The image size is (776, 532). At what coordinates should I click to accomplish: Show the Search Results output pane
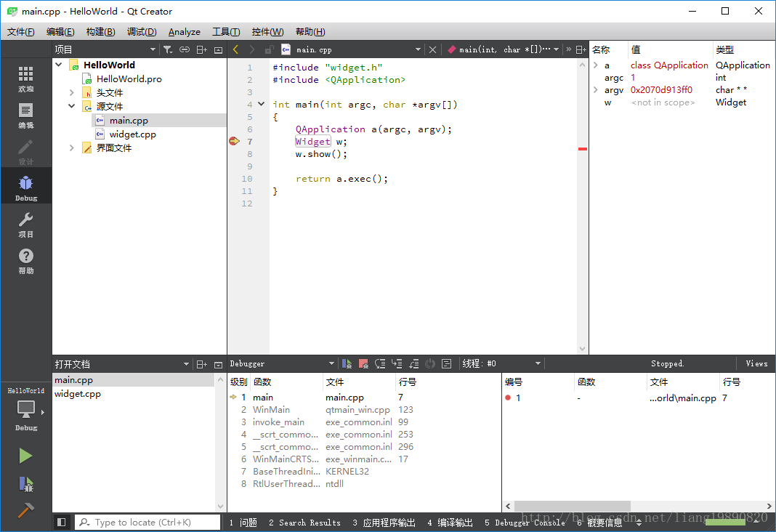pyautogui.click(x=305, y=523)
